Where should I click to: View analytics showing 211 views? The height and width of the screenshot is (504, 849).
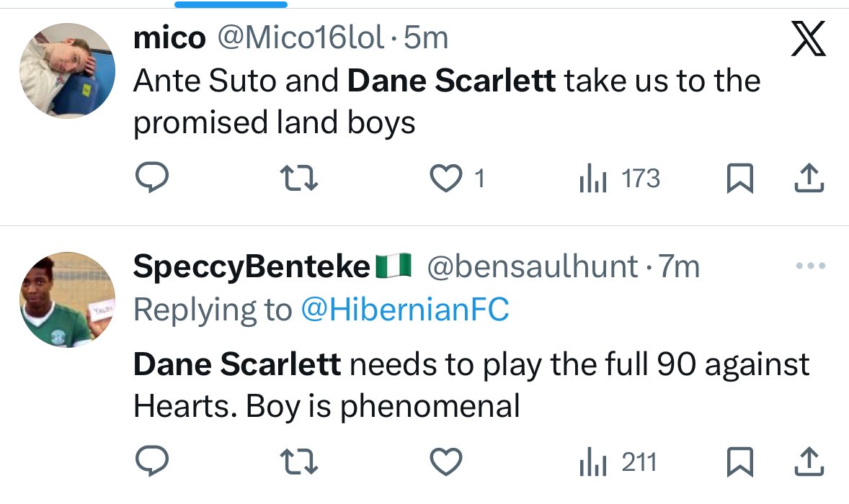(618, 462)
